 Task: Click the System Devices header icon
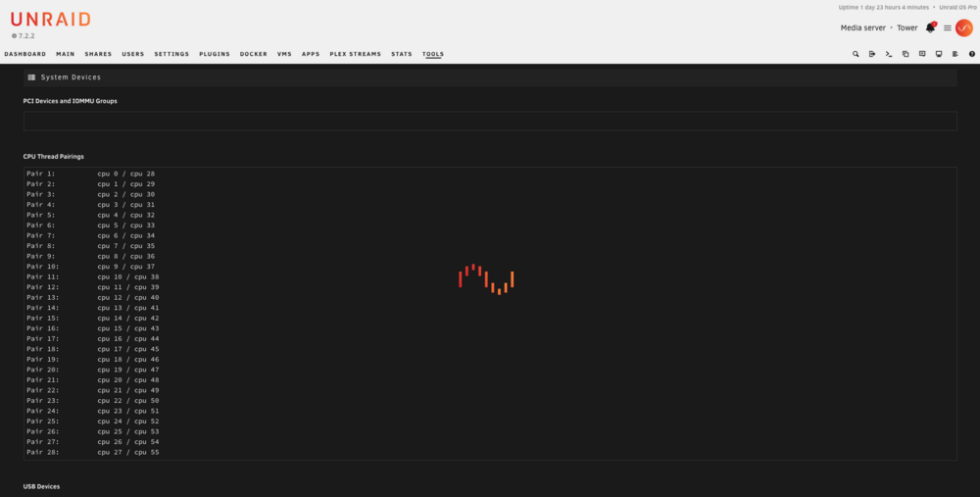(32, 77)
